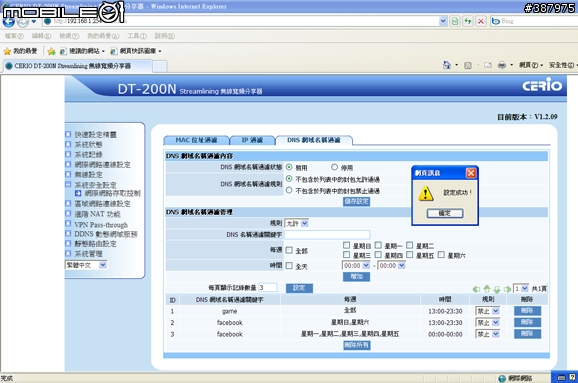Click the browser Back arrow button

click(x=9, y=22)
